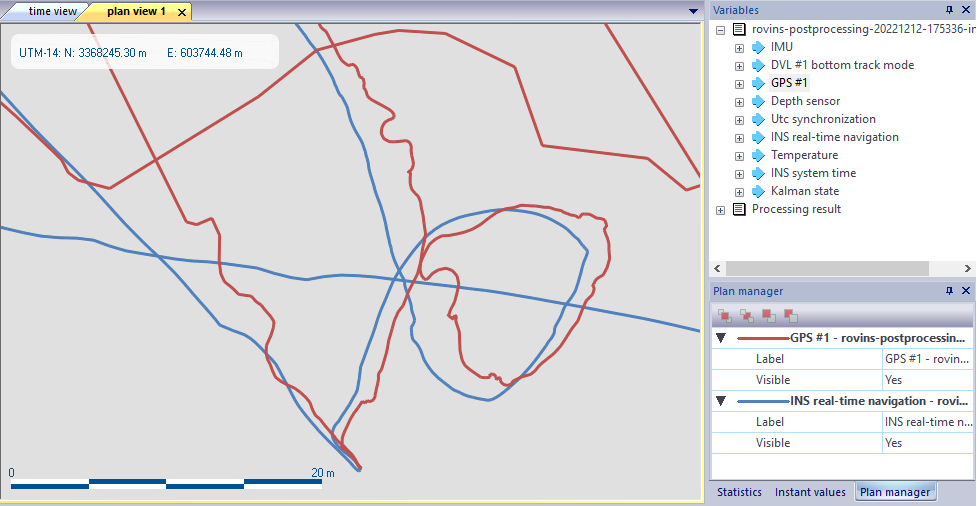Expand the Kalman state tree node

[x=739, y=191]
